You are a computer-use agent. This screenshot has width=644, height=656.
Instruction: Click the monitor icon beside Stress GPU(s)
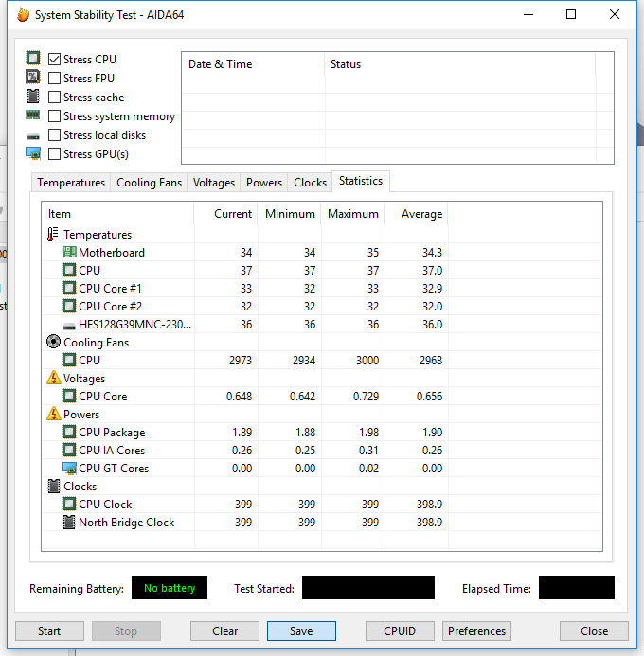tap(33, 153)
